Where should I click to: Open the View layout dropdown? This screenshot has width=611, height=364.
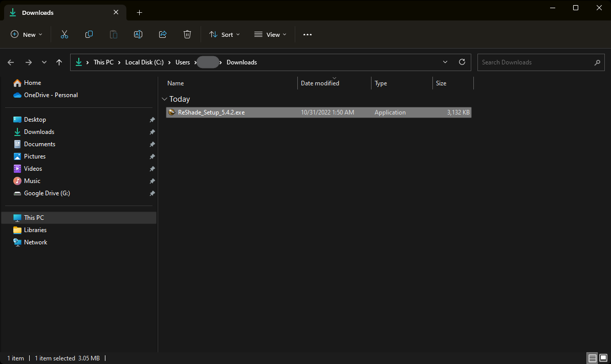pyautogui.click(x=270, y=35)
